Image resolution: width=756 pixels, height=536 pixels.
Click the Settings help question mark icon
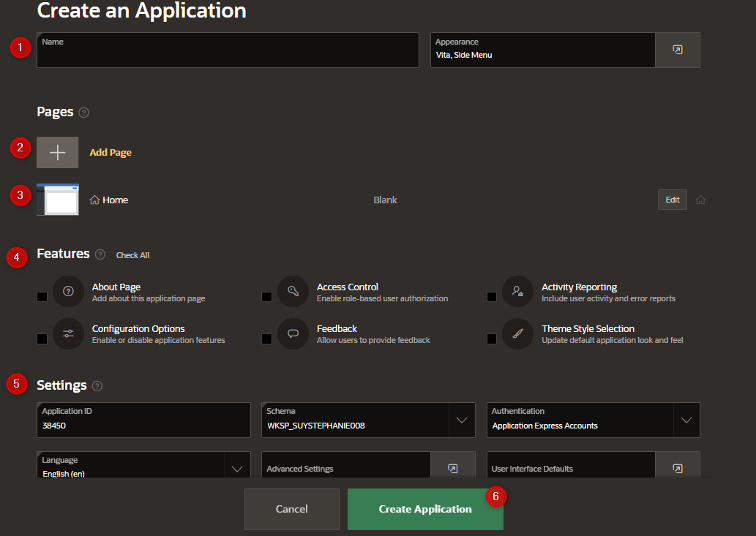(97, 386)
